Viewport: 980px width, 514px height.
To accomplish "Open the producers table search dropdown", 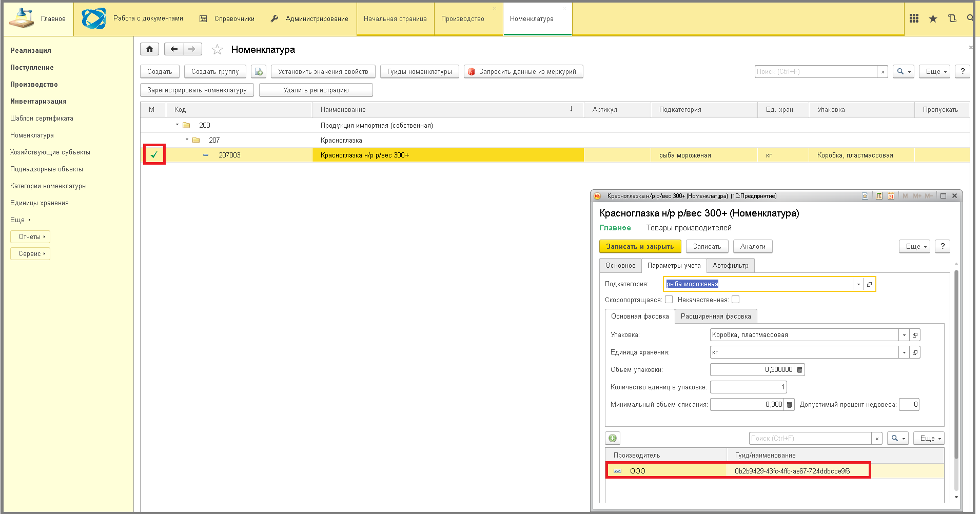I will 898,438.
